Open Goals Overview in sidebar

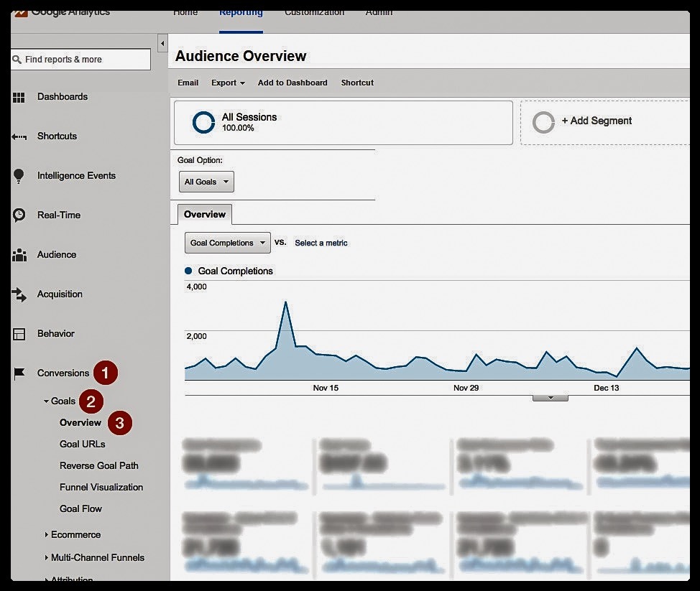[x=80, y=422]
